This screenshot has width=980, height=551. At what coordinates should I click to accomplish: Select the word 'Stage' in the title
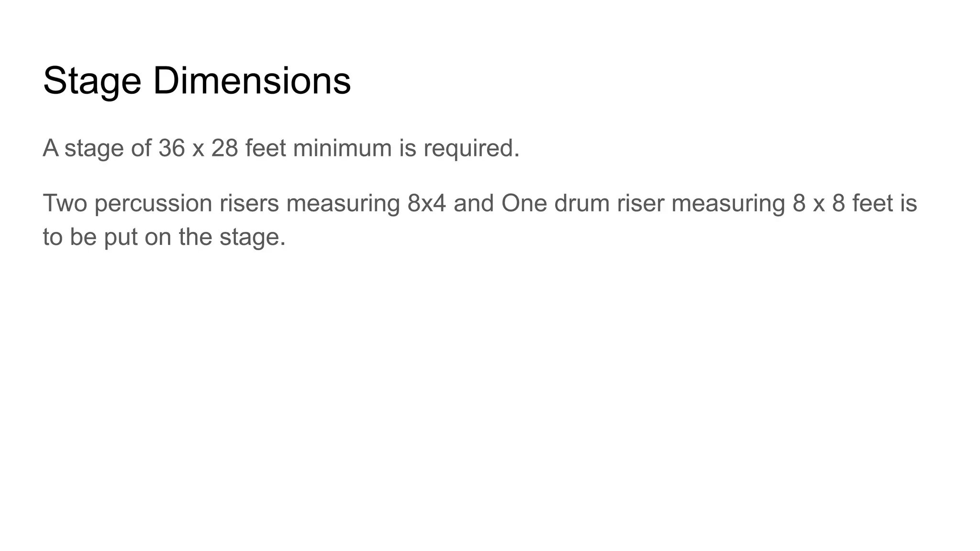pyautogui.click(x=92, y=82)
